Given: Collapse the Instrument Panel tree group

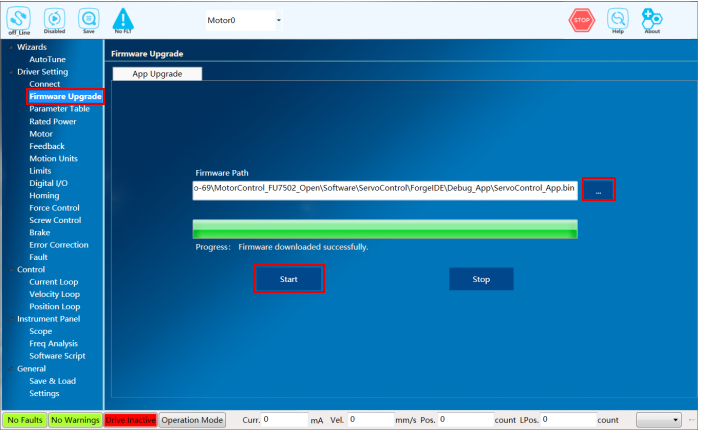Looking at the screenshot, I should click(11, 319).
